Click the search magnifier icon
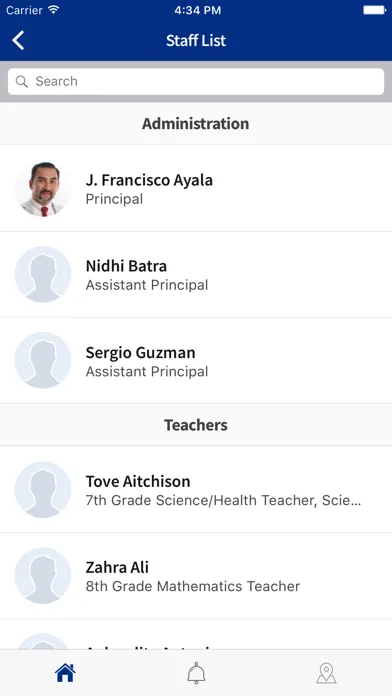Screen dimensions: 392x696 (x=21, y=81)
